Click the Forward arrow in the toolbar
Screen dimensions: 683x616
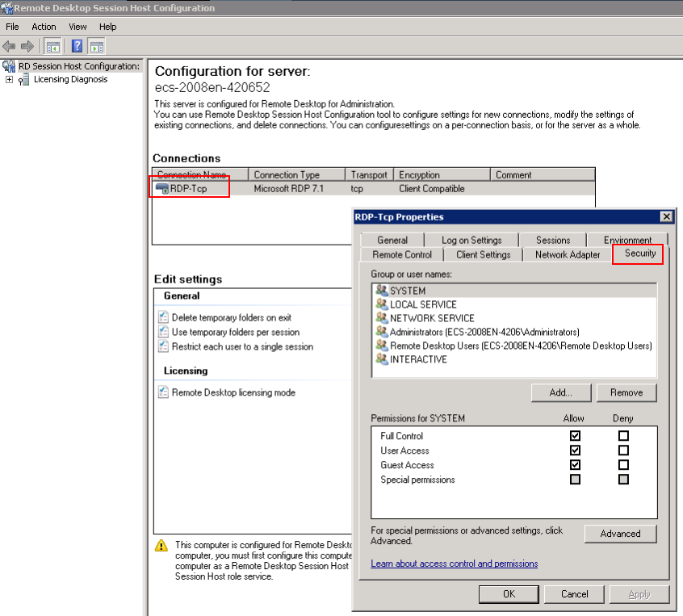(27, 46)
